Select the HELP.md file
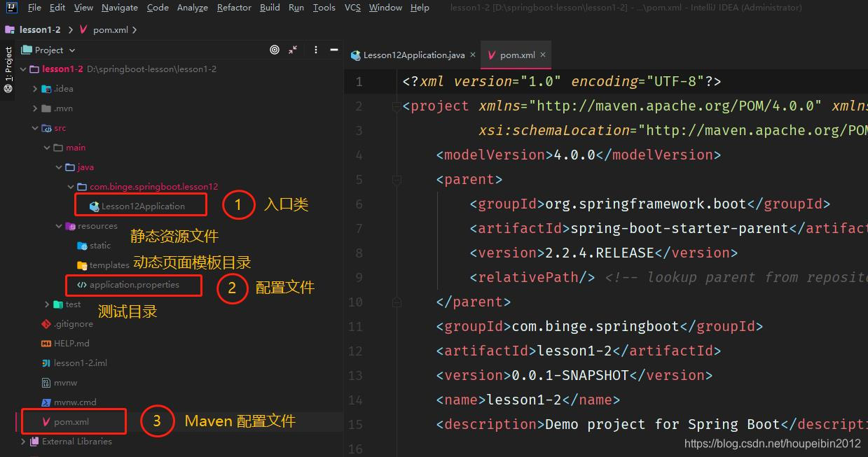This screenshot has height=457, width=868. [x=66, y=344]
